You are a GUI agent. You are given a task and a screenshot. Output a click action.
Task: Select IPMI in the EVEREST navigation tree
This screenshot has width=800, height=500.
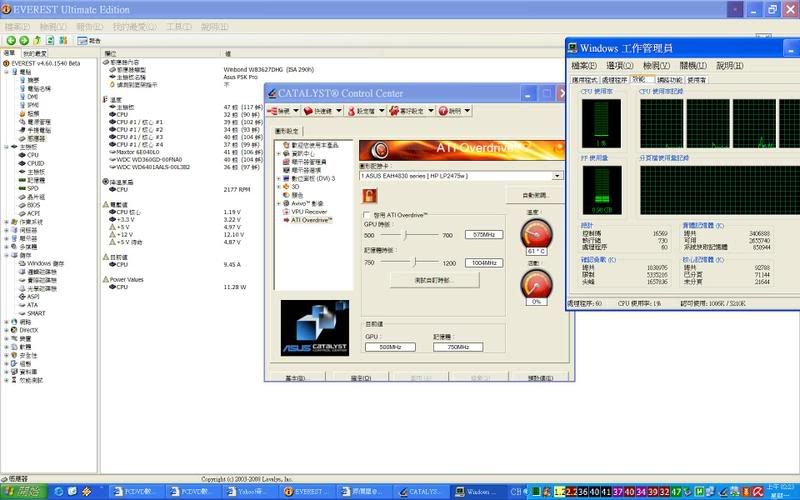[x=33, y=105]
